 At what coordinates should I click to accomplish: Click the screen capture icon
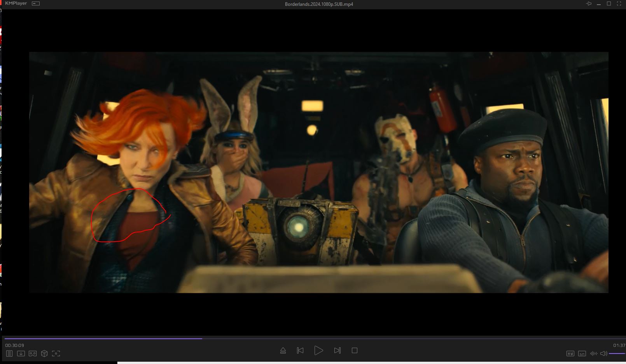[56, 353]
